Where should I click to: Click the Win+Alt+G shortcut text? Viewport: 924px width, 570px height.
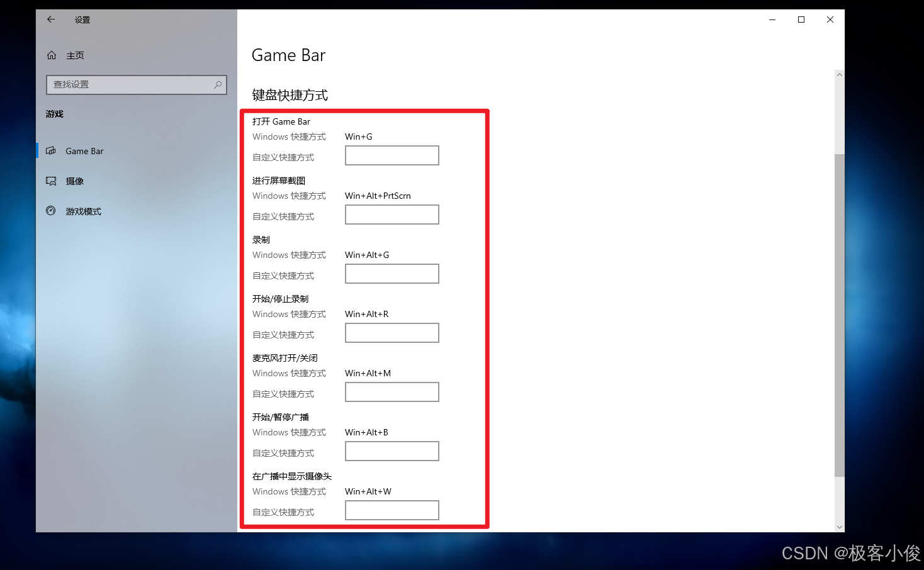pyautogui.click(x=367, y=255)
